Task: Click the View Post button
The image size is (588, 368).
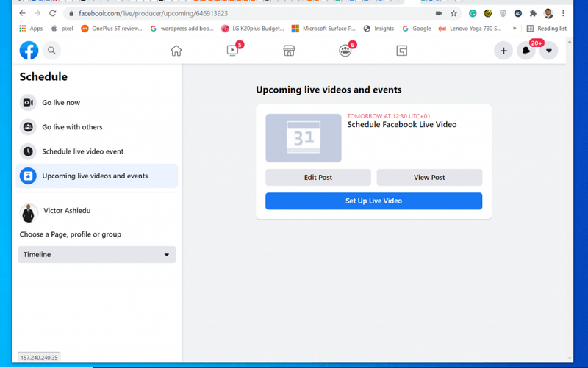Action: [x=429, y=177]
